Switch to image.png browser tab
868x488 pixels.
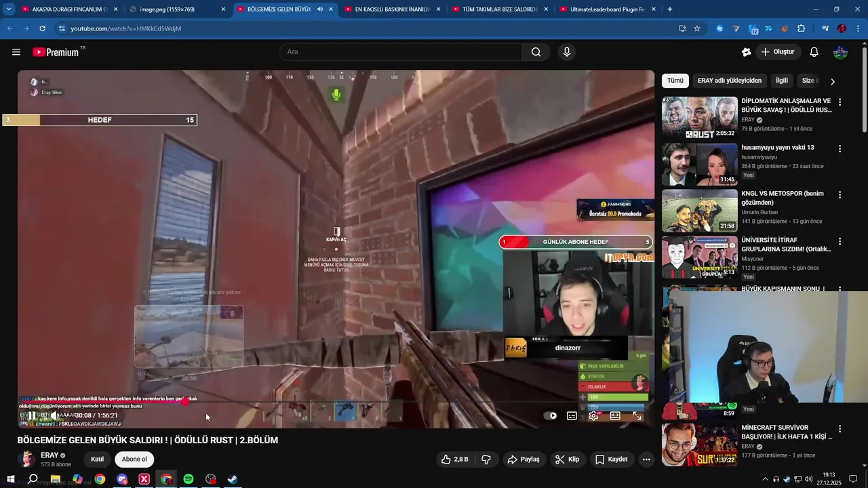coord(178,9)
